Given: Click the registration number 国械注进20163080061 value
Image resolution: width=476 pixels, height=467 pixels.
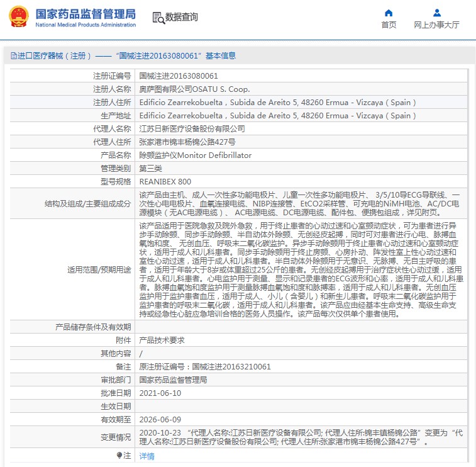Looking at the screenshot, I should point(179,76).
